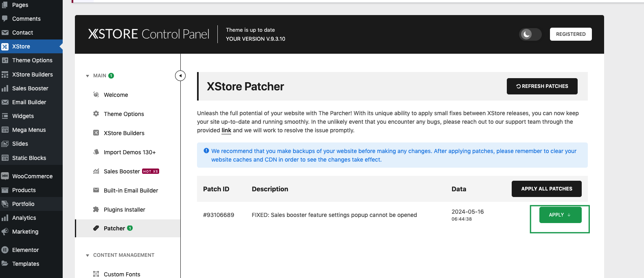Click the blue info icon in notice
The width and height of the screenshot is (644, 278).
tap(206, 151)
